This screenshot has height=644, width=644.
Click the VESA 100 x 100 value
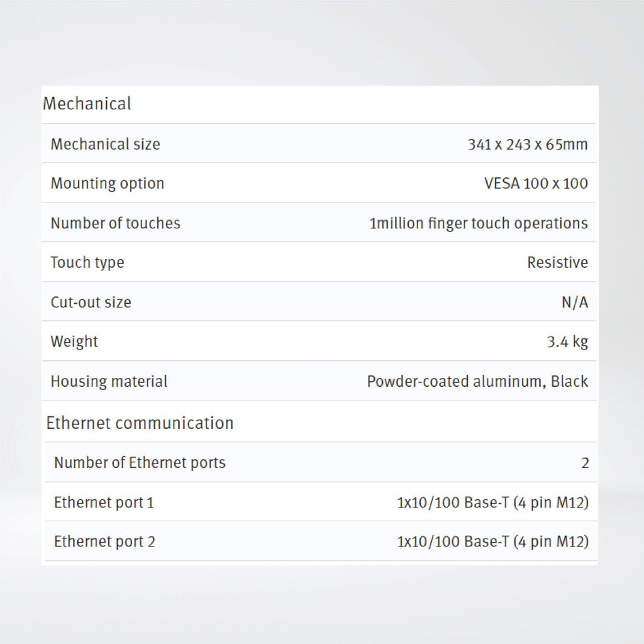coord(536,184)
